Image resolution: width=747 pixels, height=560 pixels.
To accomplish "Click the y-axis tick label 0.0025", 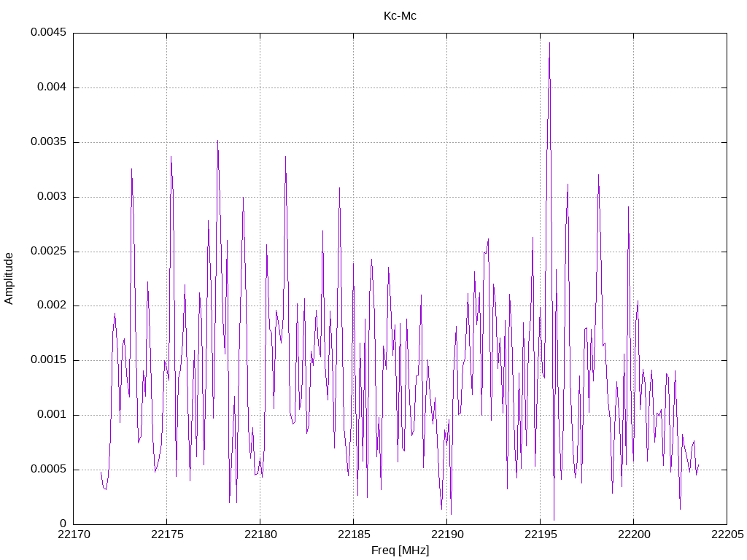I will click(x=49, y=251).
